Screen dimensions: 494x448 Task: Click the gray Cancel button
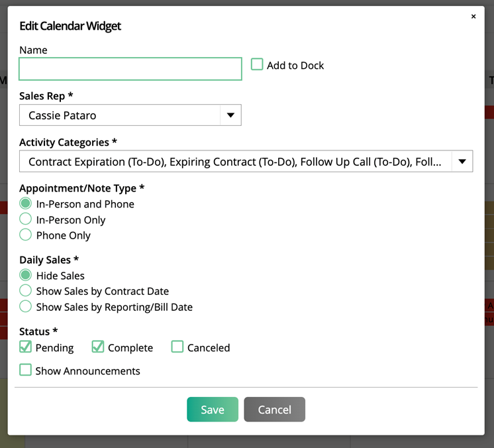coord(274,410)
